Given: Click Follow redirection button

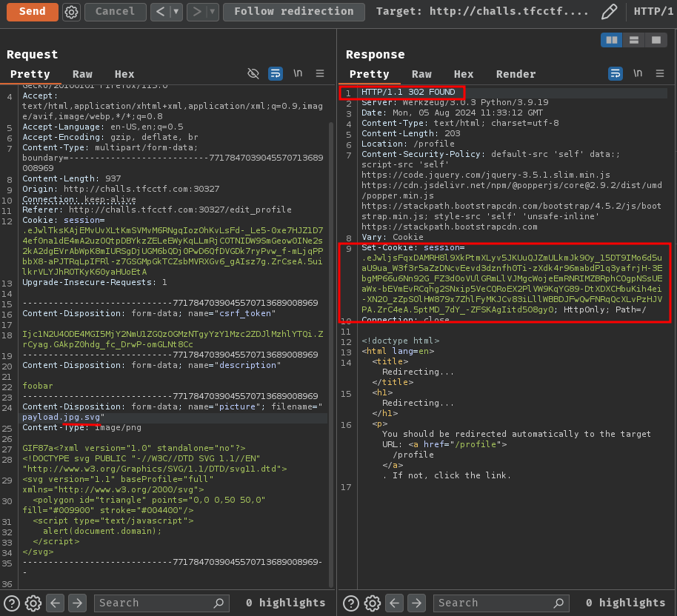Looking at the screenshot, I should (294, 12).
